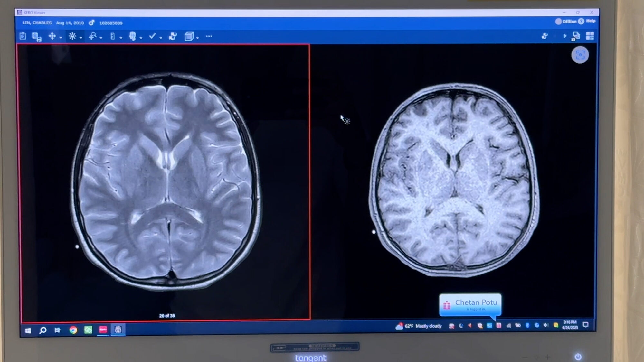Open the Windows notification center icon
Screen dimensions: 644x362
[x=586, y=325]
